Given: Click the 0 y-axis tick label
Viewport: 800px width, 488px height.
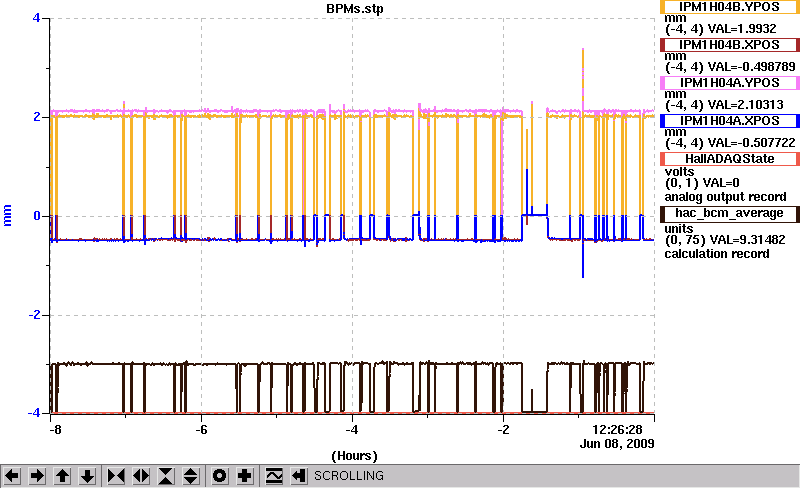Looking at the screenshot, I should click(x=37, y=216).
